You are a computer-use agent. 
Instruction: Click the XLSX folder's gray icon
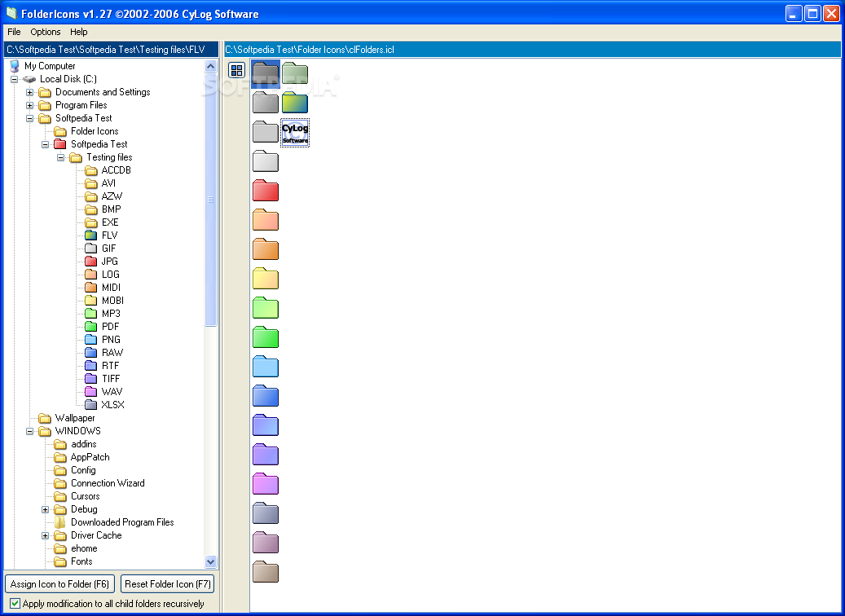pos(91,405)
